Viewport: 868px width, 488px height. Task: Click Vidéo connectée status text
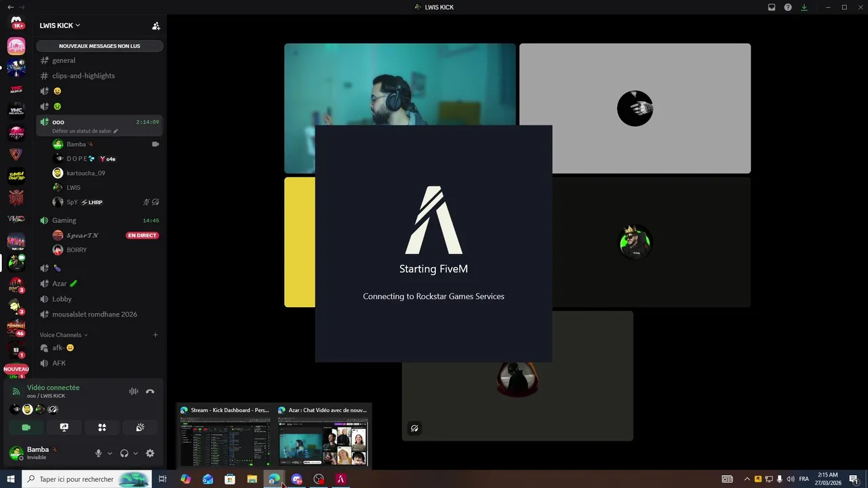point(53,388)
